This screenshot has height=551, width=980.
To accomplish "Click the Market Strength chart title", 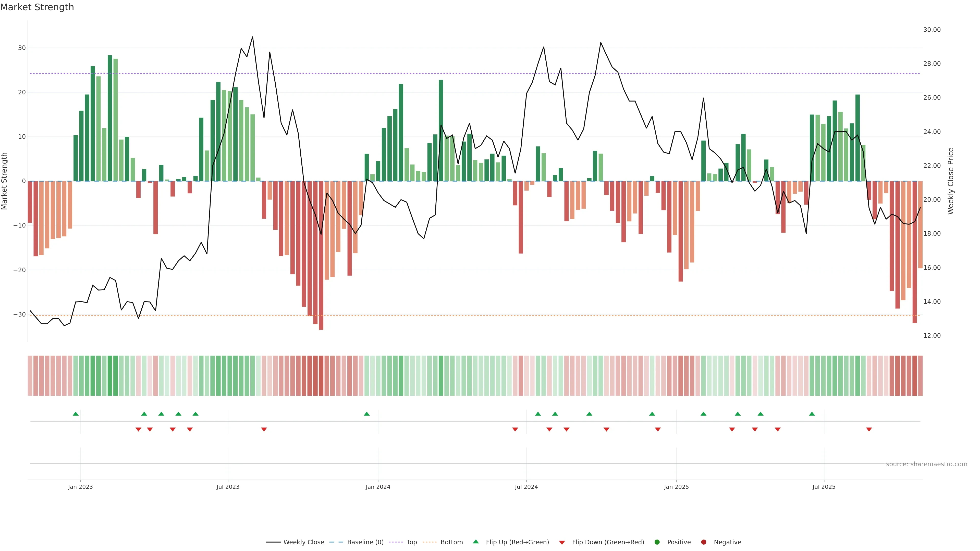I will [37, 7].
